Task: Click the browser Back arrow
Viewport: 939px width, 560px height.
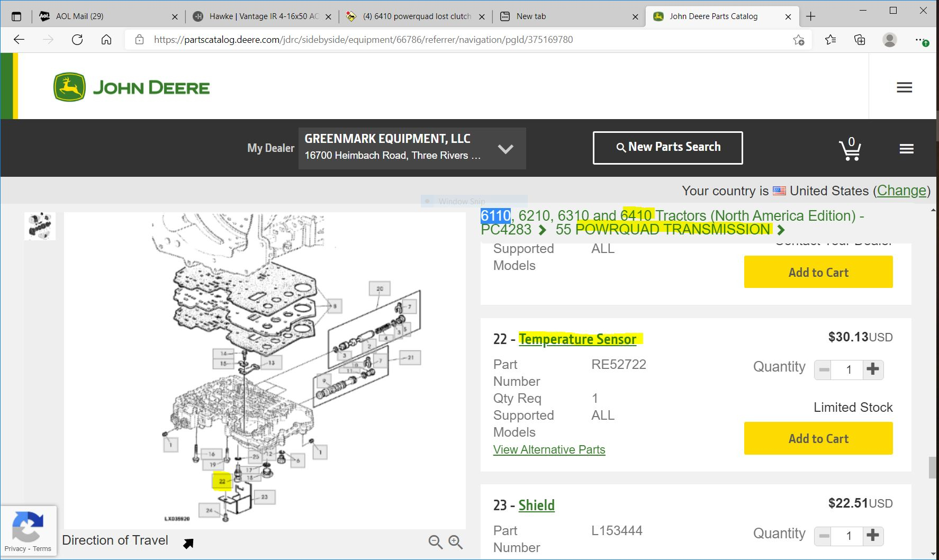Action: tap(19, 40)
